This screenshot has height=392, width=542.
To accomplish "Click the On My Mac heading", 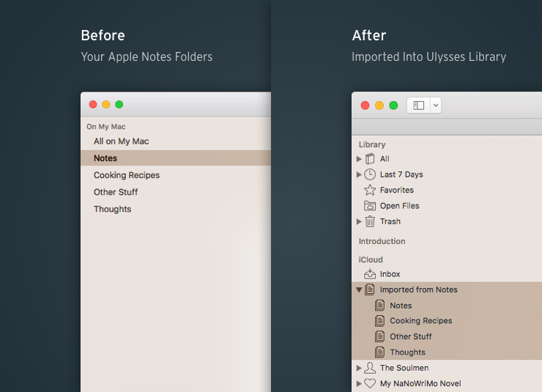I will click(x=105, y=127).
